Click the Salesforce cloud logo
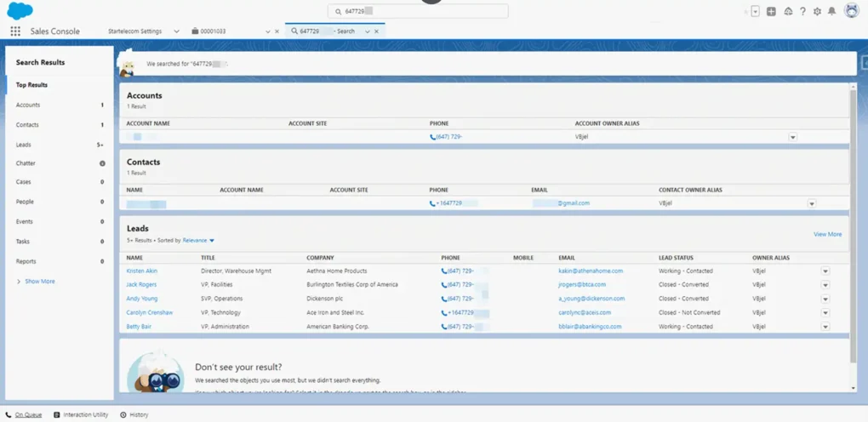This screenshot has height=422, width=868. tap(20, 10)
